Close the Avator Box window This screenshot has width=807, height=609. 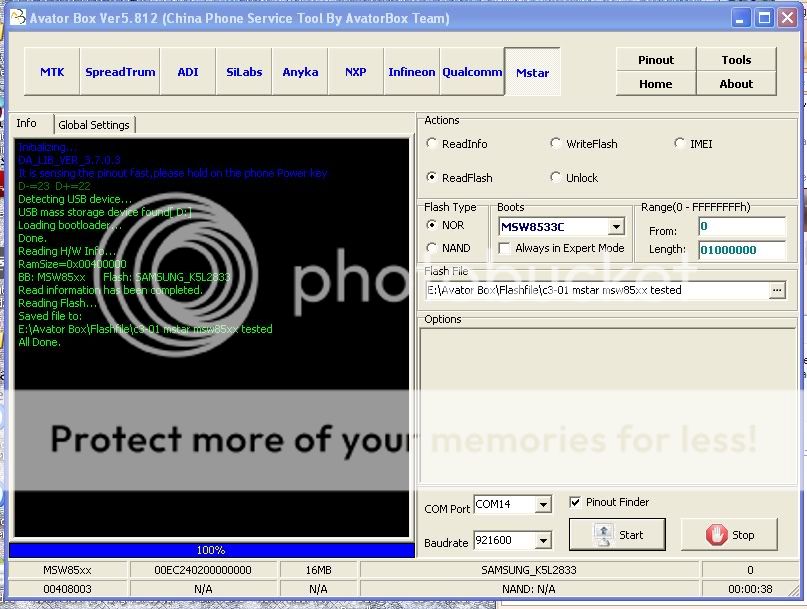tap(788, 19)
